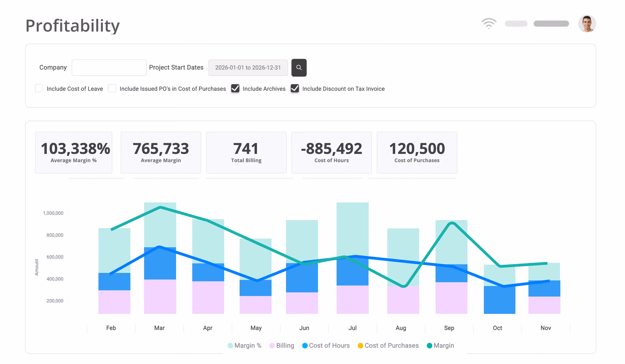Click the Sep axis label
This screenshot has height=364, width=625.
pos(449,328)
